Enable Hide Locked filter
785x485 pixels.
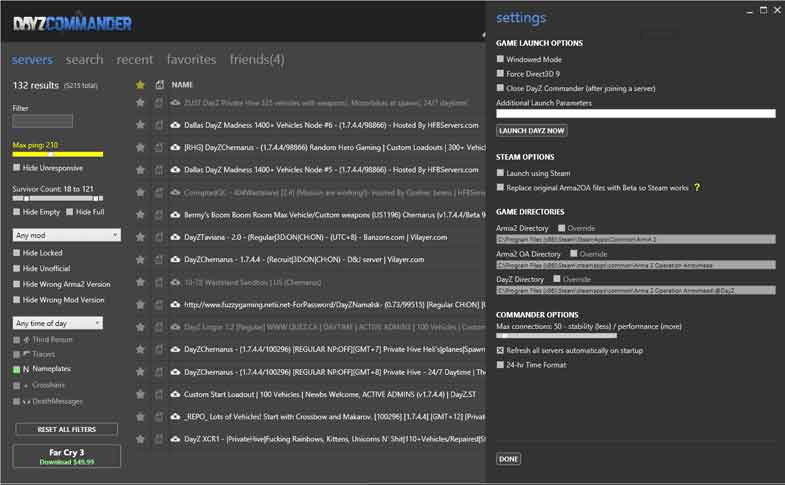(17, 253)
